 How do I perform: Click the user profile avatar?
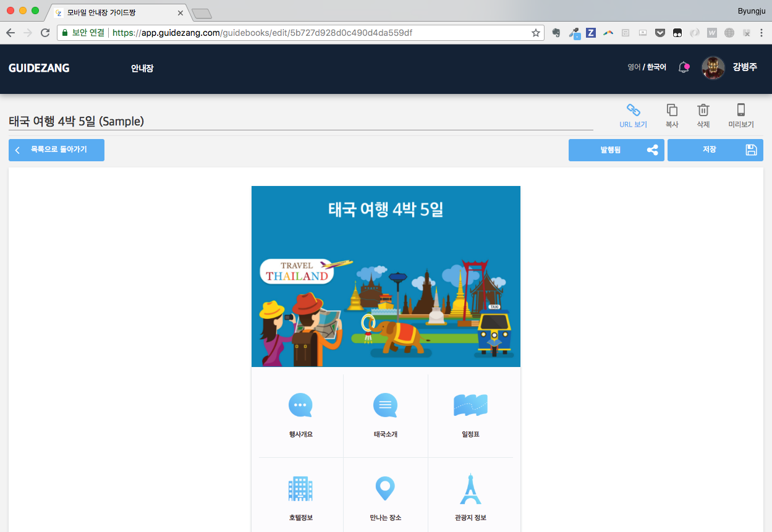click(x=713, y=68)
